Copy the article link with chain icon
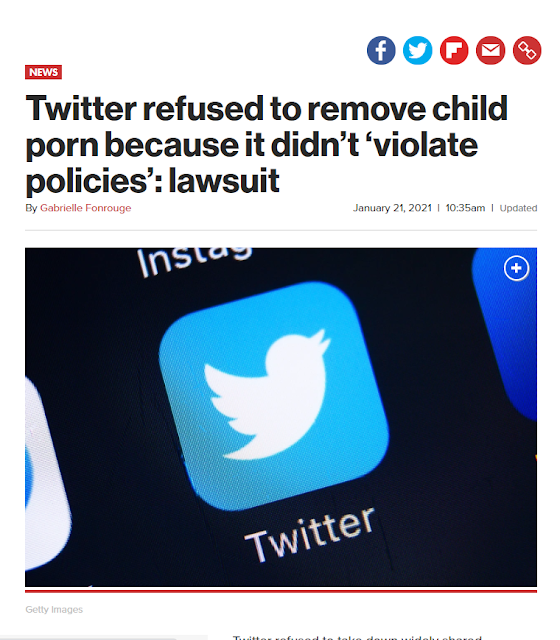The image size is (560, 640). click(x=527, y=50)
